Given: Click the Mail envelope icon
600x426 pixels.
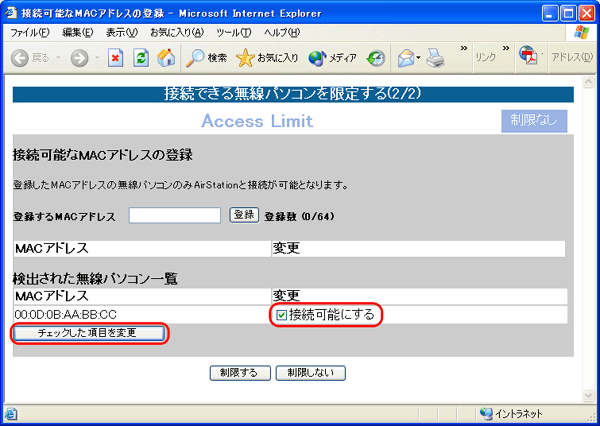Looking at the screenshot, I should coord(406,58).
